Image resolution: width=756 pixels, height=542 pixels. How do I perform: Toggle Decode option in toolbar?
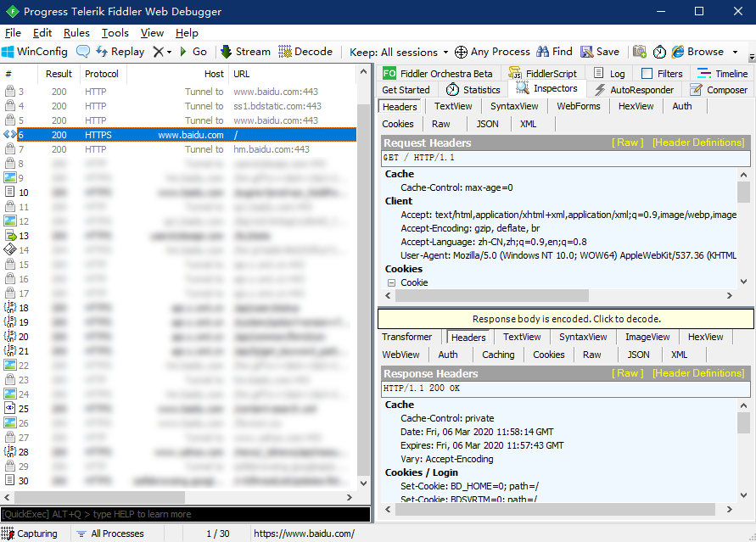(305, 52)
